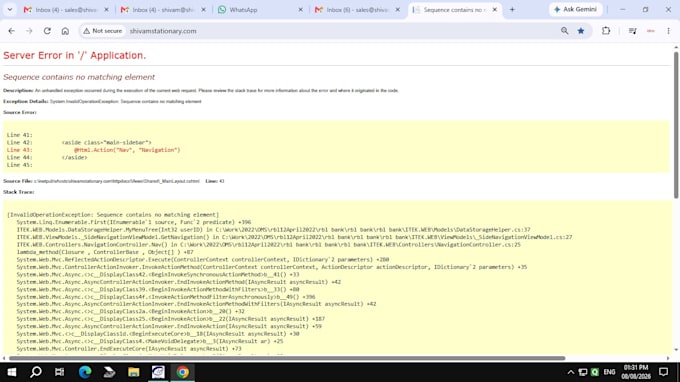Open the tab search dropdown arrow
Image resolution: width=680 pixels, height=382 pixels.
pos(10,10)
